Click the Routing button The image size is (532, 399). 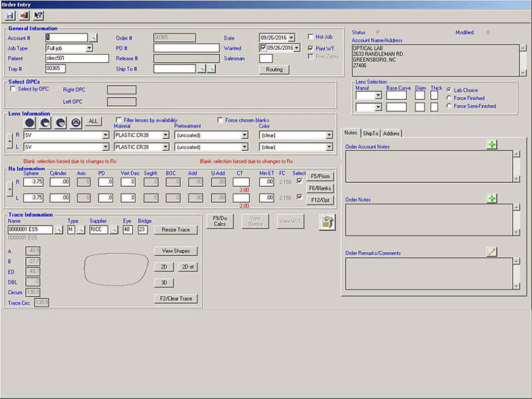(275, 69)
